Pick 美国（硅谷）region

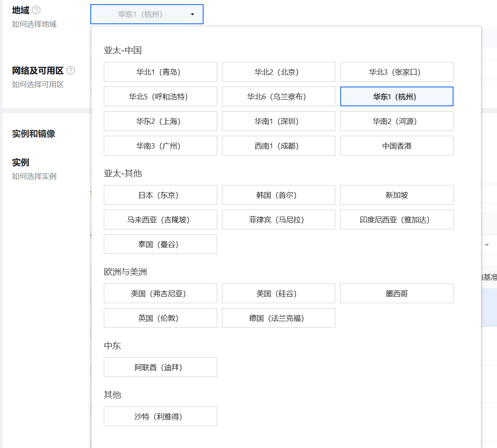[278, 294]
